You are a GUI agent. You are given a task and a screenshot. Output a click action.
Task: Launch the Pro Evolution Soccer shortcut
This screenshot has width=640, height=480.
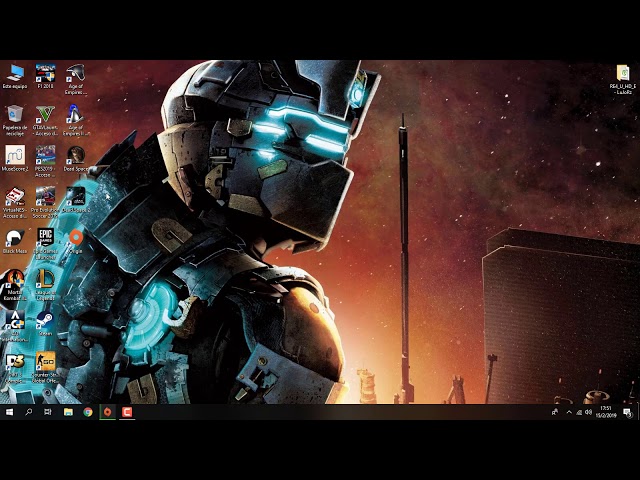[x=45, y=202]
